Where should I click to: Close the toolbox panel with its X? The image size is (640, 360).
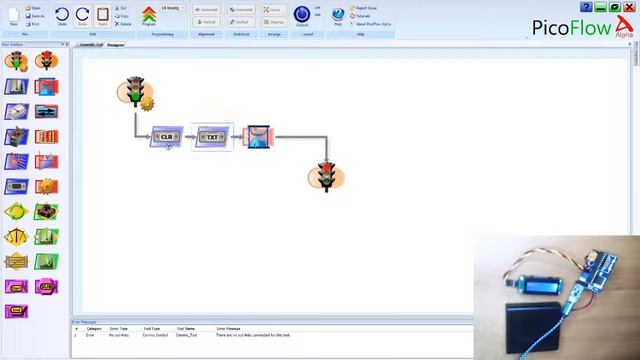(67, 44)
